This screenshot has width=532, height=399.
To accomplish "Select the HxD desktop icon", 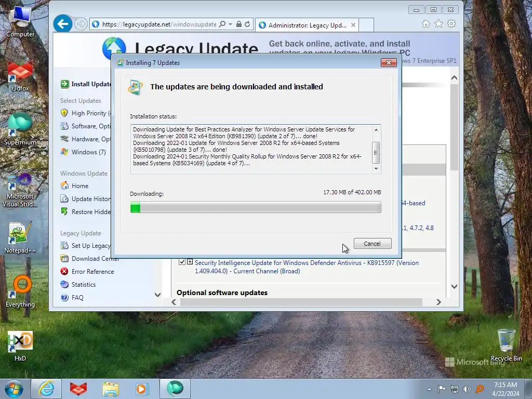I will tap(20, 346).
